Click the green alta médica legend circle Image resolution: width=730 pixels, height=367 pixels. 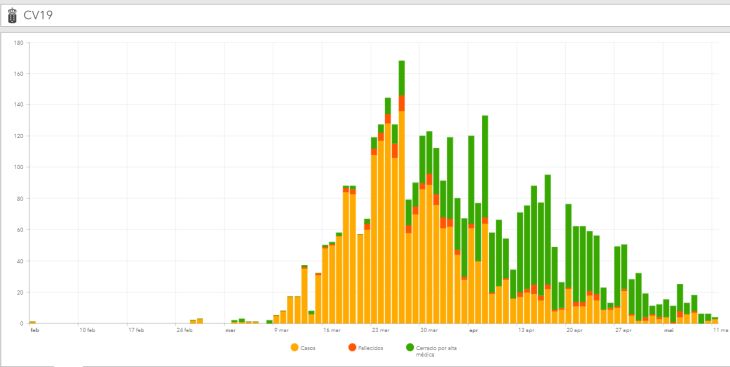410,347
